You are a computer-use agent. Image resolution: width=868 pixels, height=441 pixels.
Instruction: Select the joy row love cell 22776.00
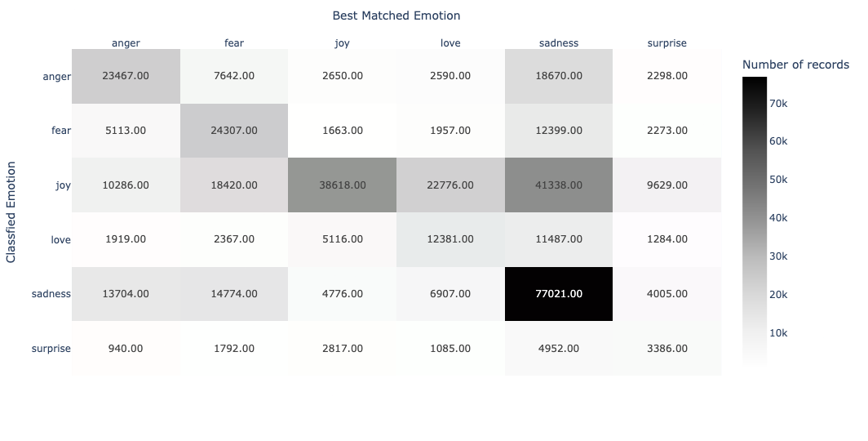coord(450,185)
